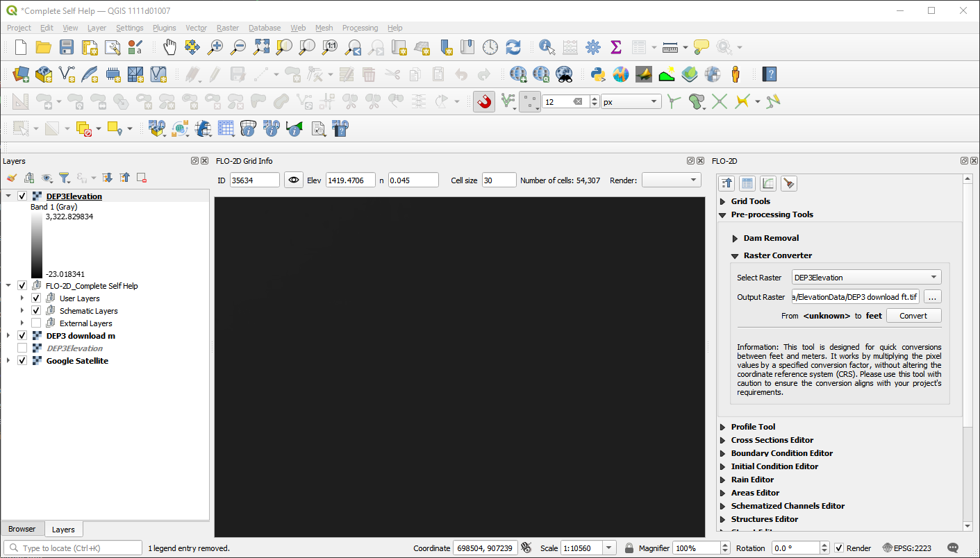
Task: Select the Pan Map tool
Action: coord(169,47)
